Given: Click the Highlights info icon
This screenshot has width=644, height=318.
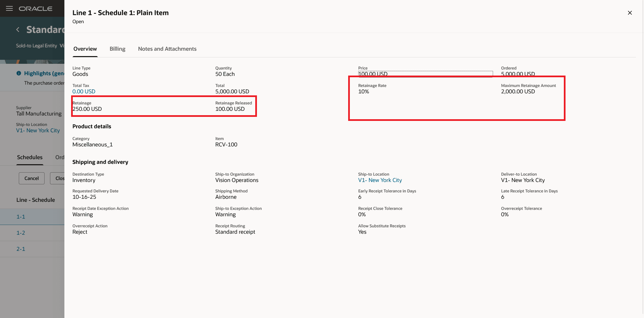Looking at the screenshot, I should click(19, 73).
